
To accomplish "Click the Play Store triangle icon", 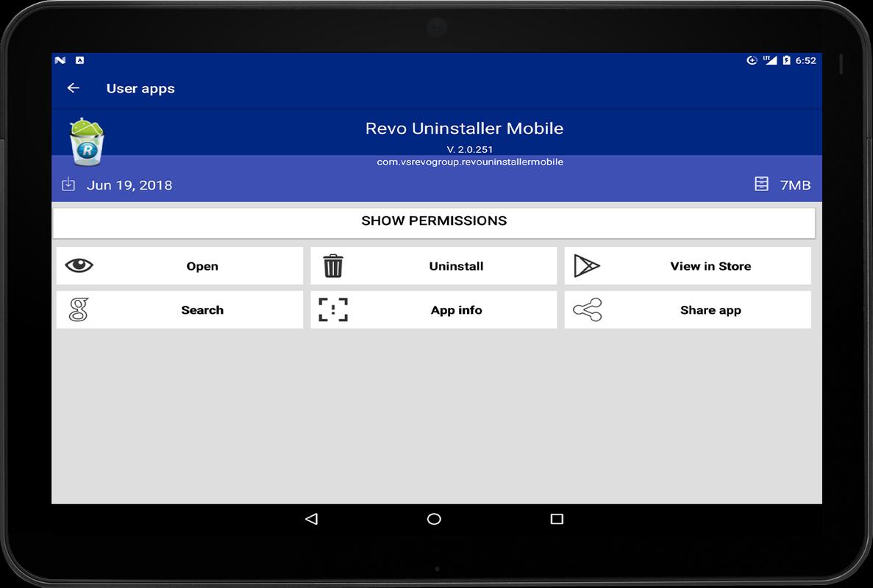I will 586,266.
